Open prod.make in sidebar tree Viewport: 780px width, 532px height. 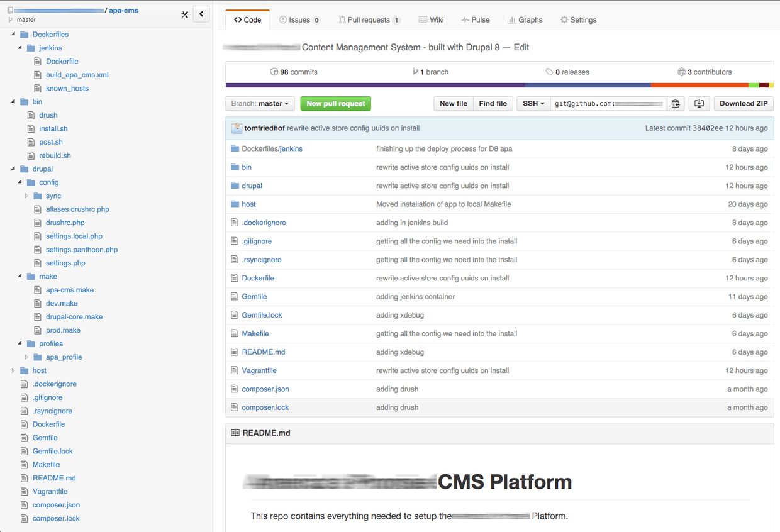pyautogui.click(x=63, y=331)
